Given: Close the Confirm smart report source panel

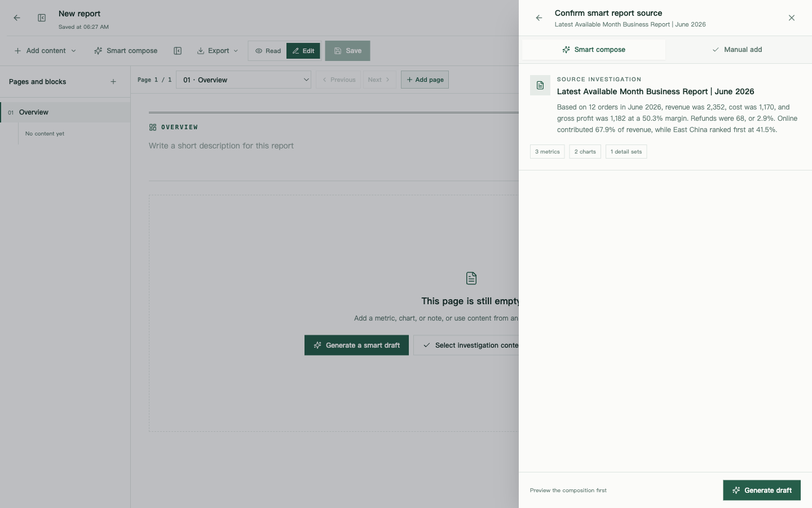Looking at the screenshot, I should coord(792,18).
